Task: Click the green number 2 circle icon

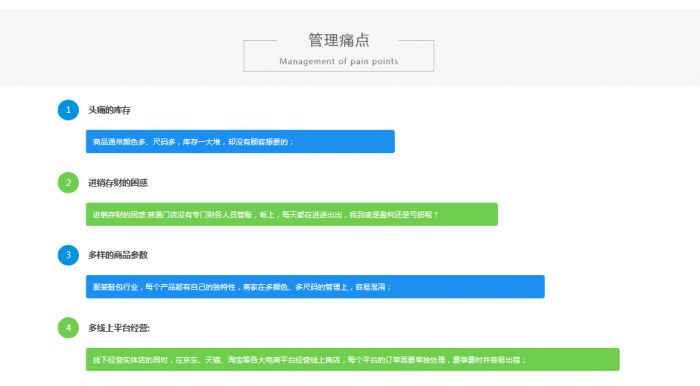Action: point(68,183)
